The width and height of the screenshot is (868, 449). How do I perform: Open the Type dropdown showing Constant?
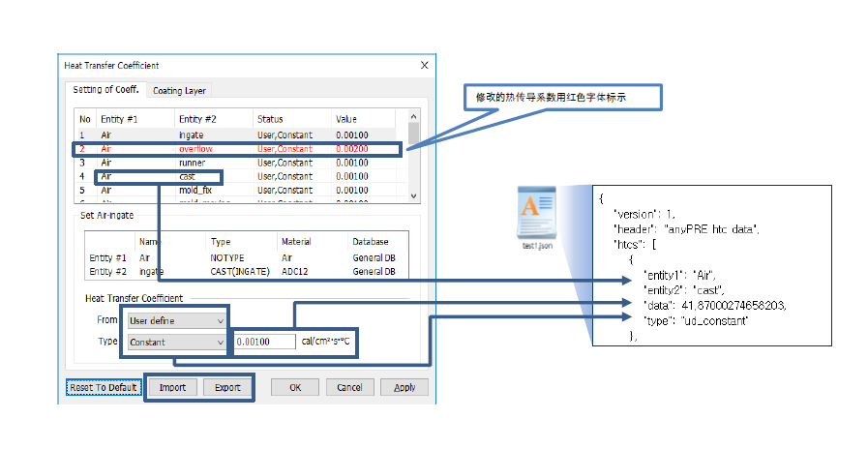click(x=176, y=342)
